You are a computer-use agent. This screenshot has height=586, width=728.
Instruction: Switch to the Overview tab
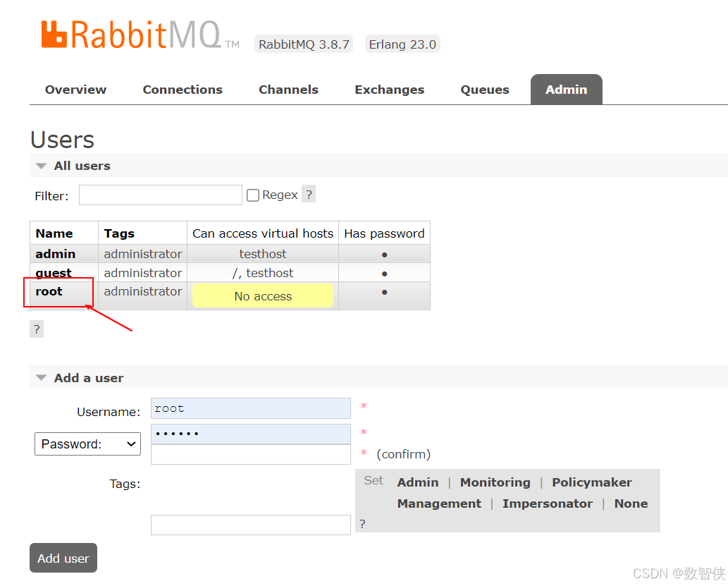[75, 90]
